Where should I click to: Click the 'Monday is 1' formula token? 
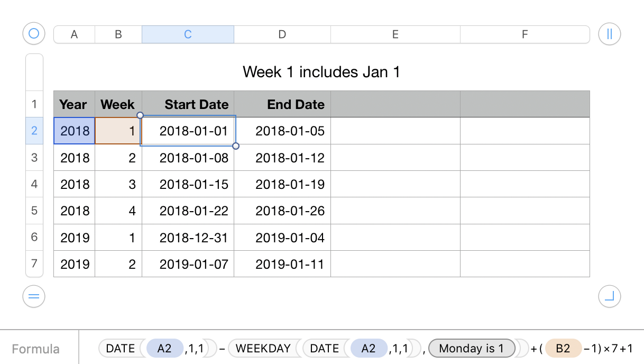pos(471,348)
